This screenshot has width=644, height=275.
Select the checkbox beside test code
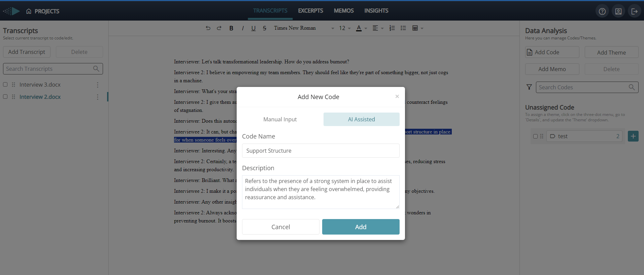(x=535, y=136)
